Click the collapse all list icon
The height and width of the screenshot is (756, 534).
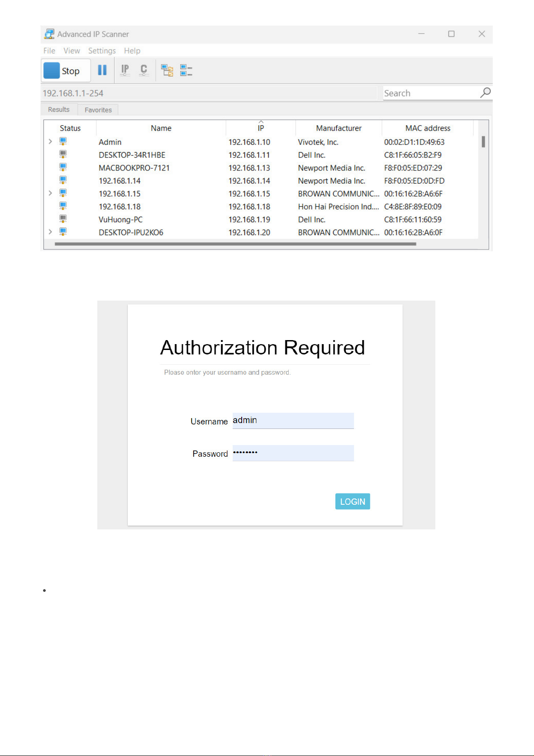tap(186, 70)
